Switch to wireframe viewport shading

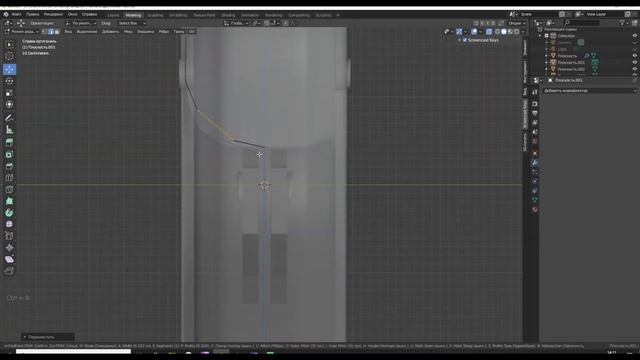coord(497,31)
